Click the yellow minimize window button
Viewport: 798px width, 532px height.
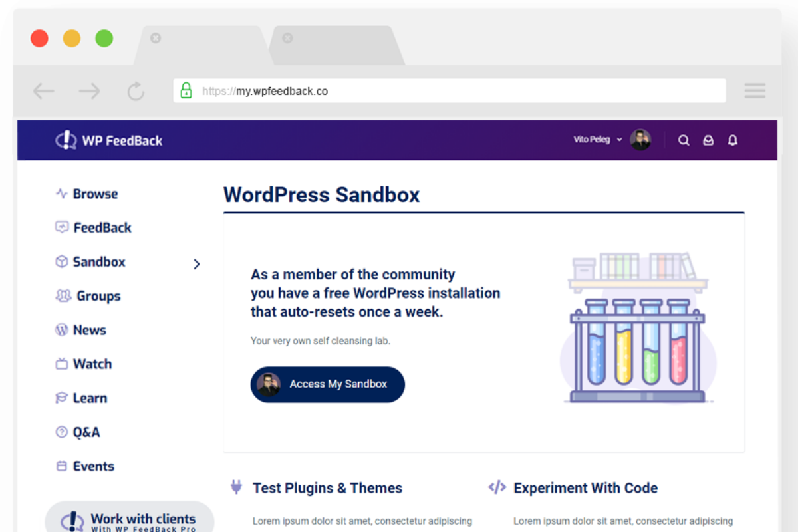[x=72, y=38]
